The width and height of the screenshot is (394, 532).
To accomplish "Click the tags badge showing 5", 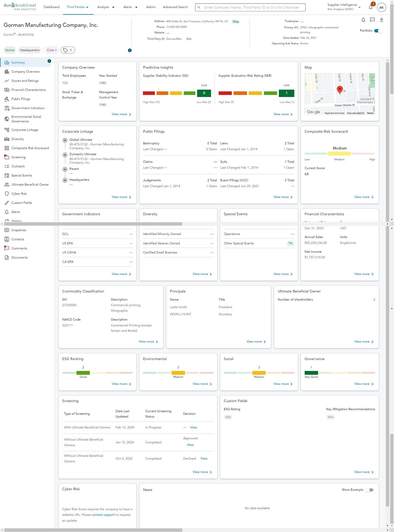I will [68, 50].
